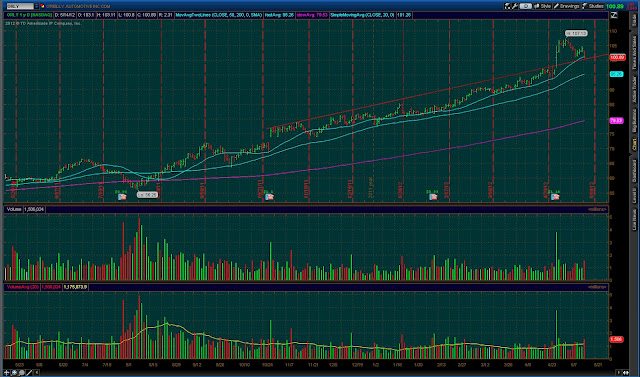This screenshot has width=640, height=377.
Task: Click the MovAvgTwoLines study label
Action: [x=219, y=15]
